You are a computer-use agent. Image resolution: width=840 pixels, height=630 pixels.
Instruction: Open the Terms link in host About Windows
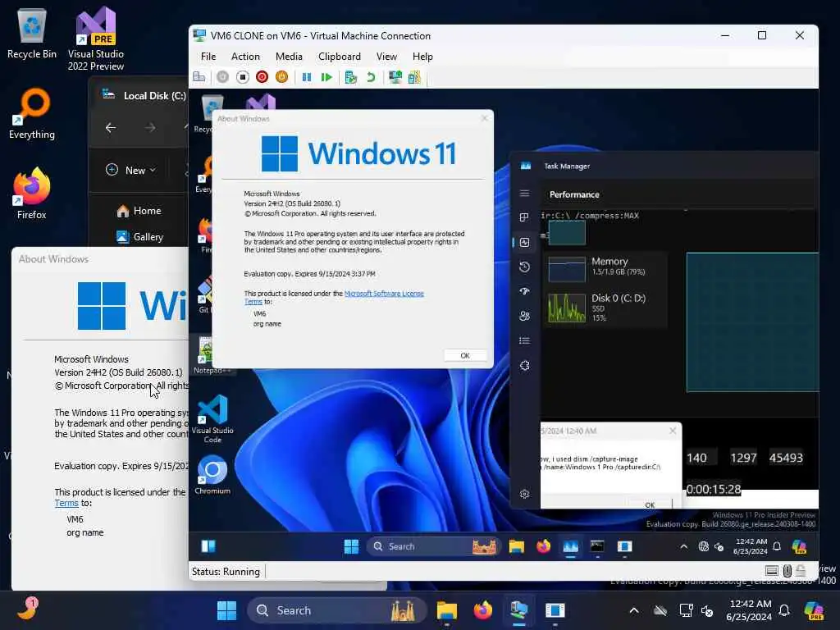tap(66, 503)
